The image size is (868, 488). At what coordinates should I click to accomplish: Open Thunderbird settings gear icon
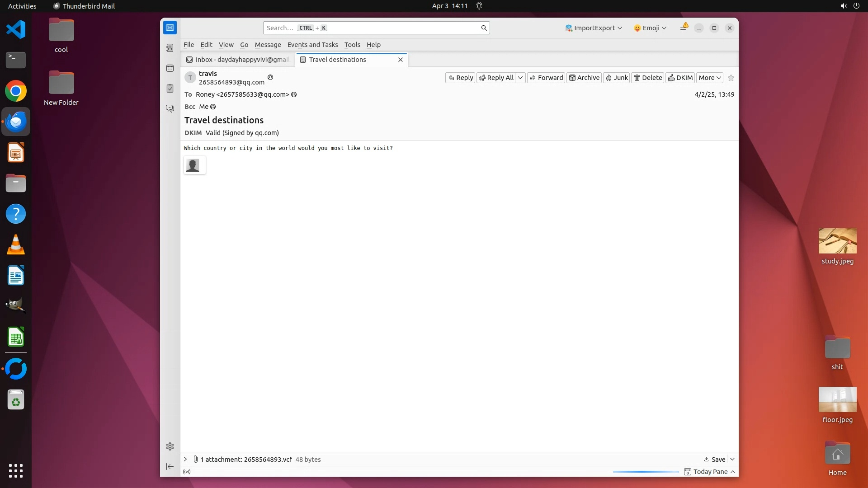click(170, 446)
